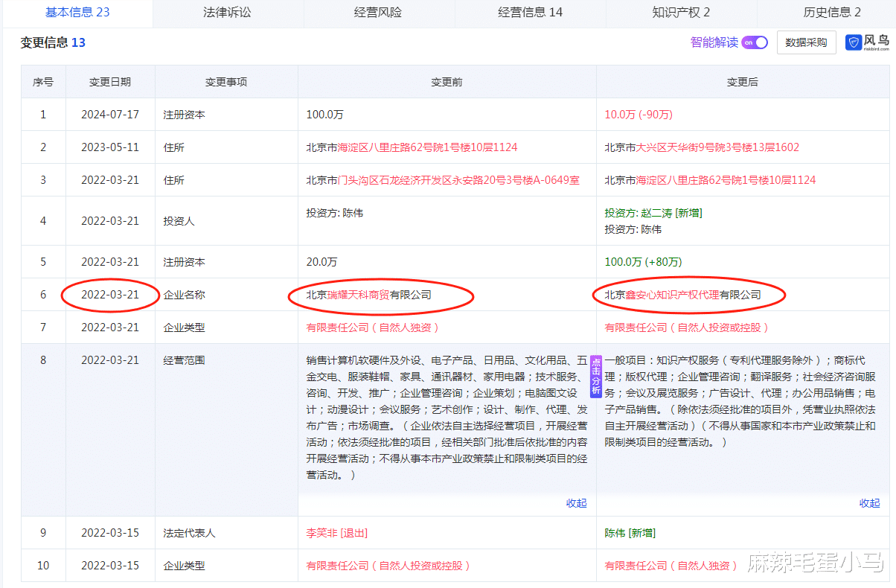Click the 变更前 column header
Viewport: 896px width, 588px height.
pyautogui.click(x=447, y=82)
